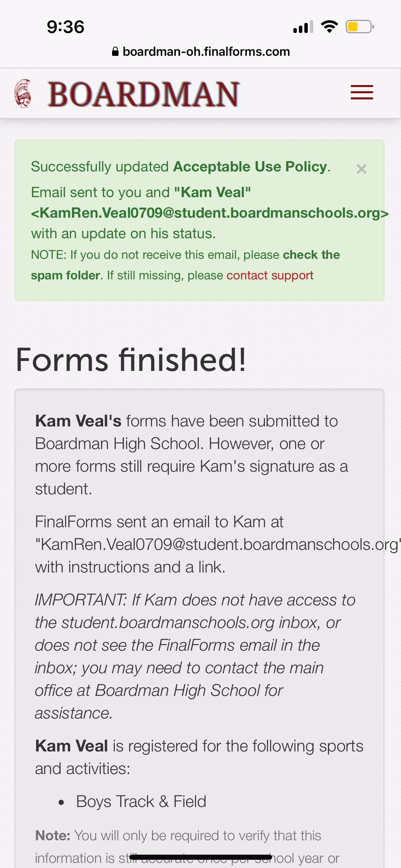
Task: Click the bold Acceptable Use Policy text
Action: [250, 167]
